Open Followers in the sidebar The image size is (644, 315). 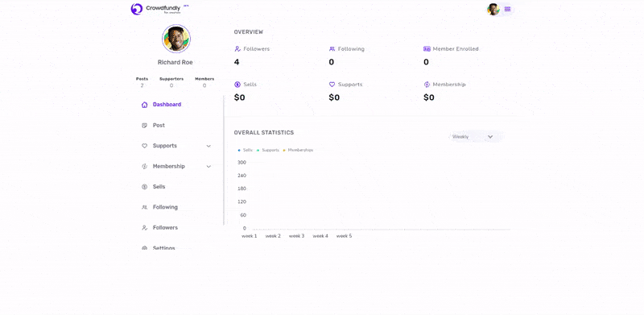point(165,228)
